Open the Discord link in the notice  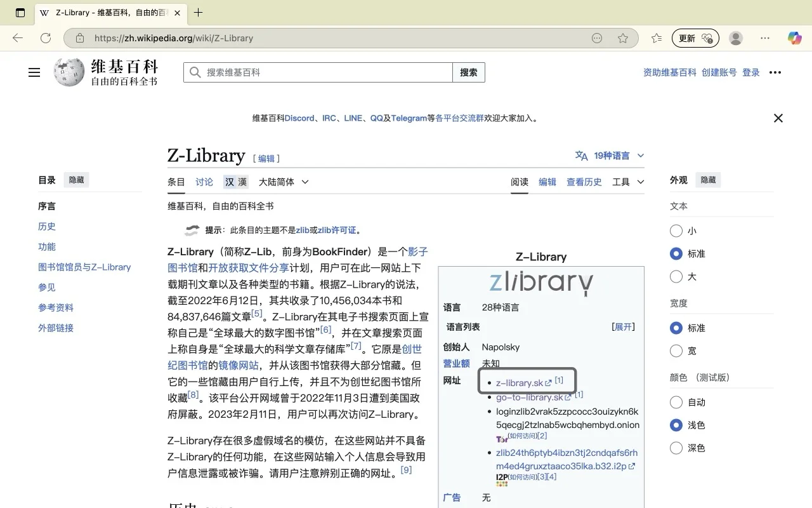[299, 118]
